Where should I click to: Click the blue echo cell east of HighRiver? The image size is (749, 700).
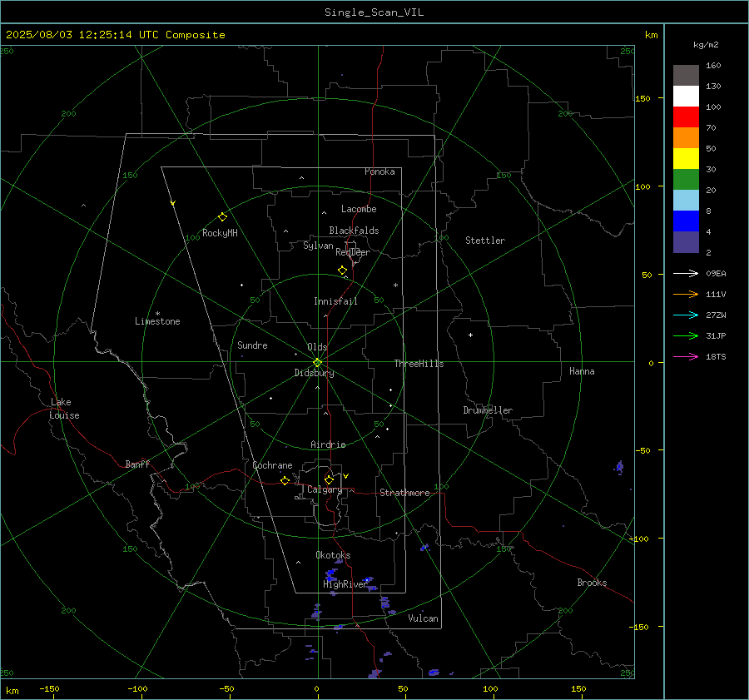pos(368,580)
